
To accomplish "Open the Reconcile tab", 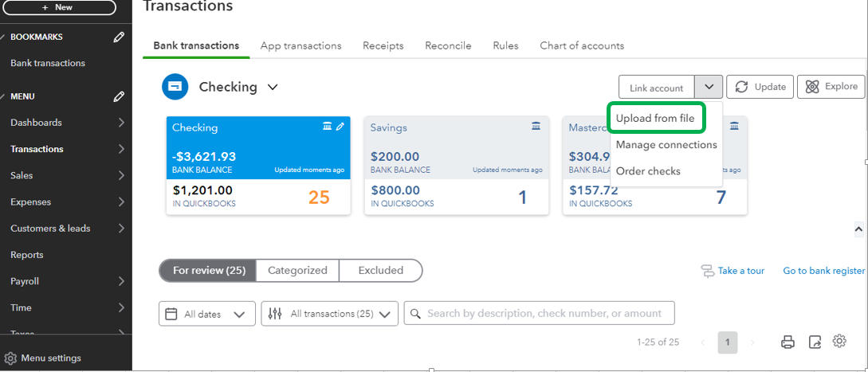I will [x=448, y=45].
